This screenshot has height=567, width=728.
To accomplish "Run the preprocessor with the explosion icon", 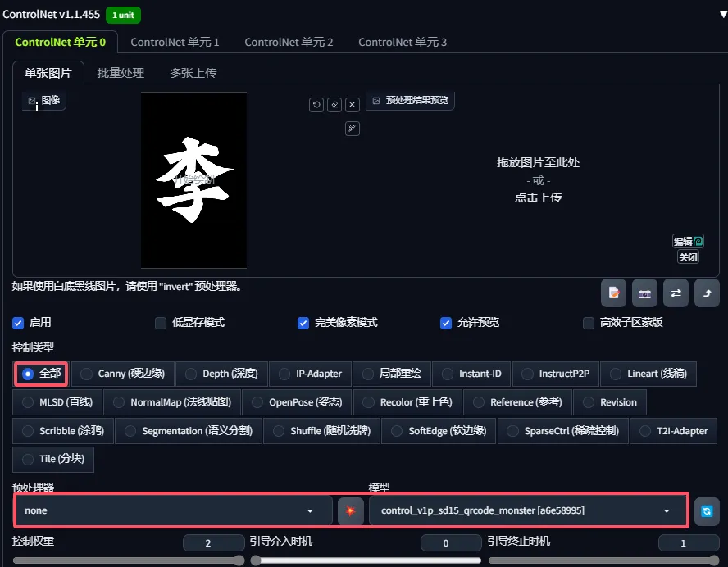I will coord(351,511).
